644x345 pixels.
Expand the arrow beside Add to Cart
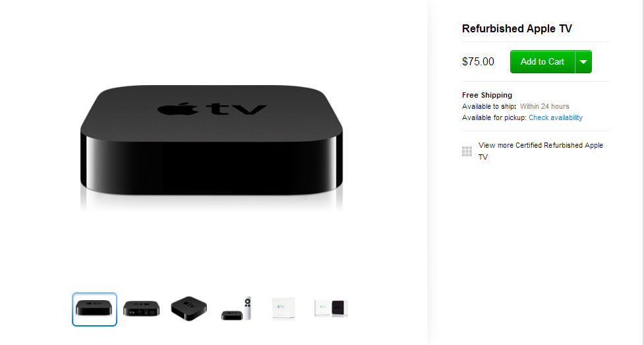(x=583, y=62)
